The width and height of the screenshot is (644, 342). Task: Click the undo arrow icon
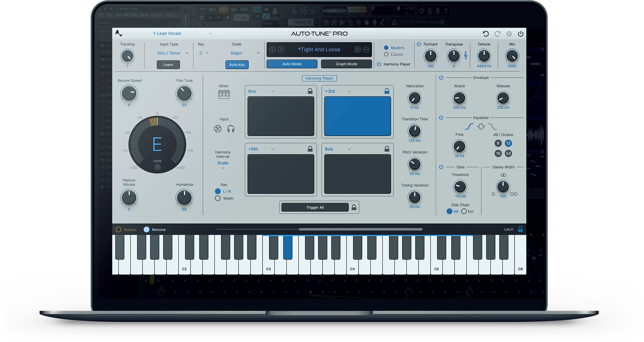point(486,34)
